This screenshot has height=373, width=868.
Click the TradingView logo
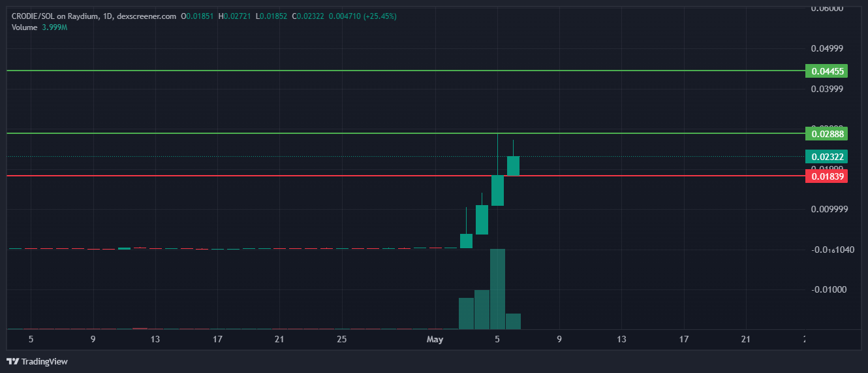click(x=37, y=361)
